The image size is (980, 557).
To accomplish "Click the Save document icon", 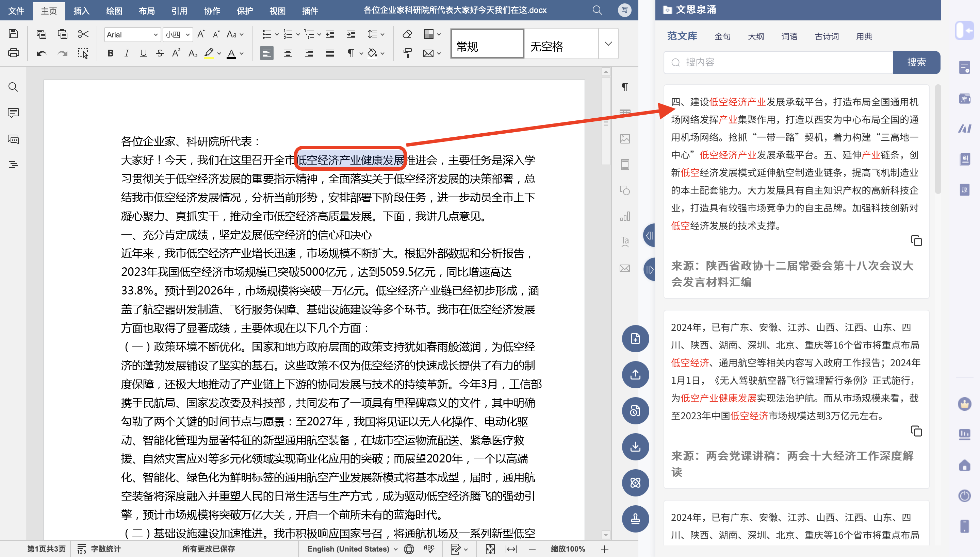I will click(x=13, y=34).
